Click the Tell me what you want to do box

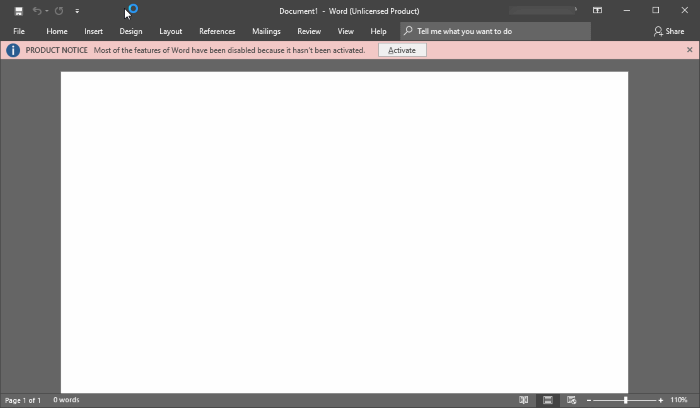(x=496, y=31)
